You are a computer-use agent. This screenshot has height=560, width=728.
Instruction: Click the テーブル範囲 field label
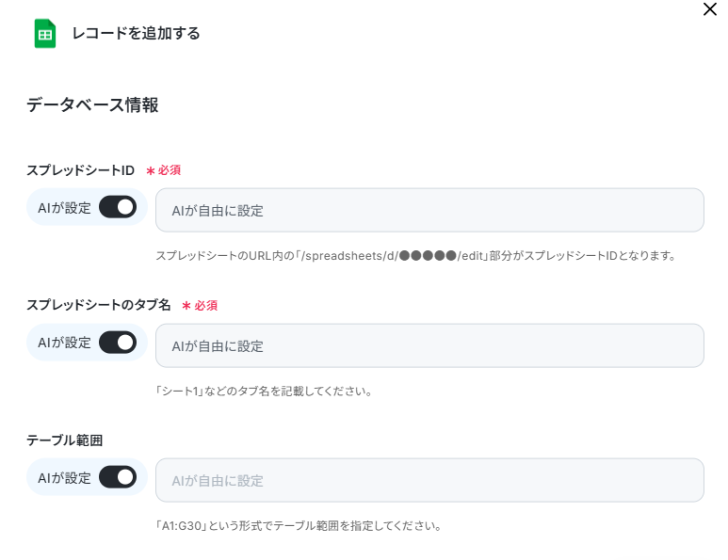click(x=65, y=440)
